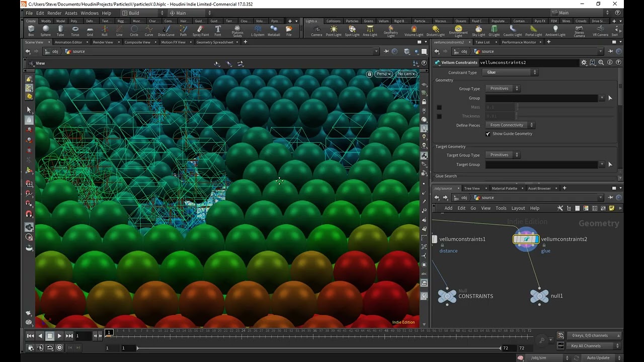Step back one frame
Screen dimensions: 644x362
(96, 336)
